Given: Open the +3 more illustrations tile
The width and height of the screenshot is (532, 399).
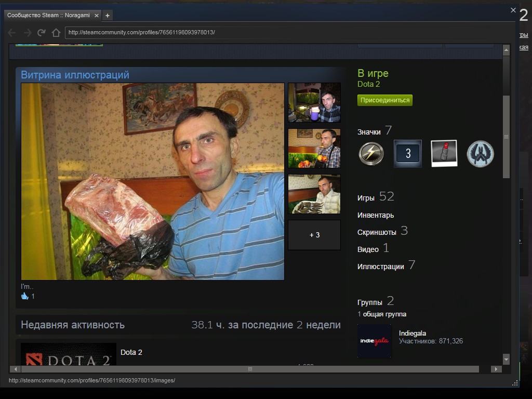Looking at the screenshot, I should point(314,235).
